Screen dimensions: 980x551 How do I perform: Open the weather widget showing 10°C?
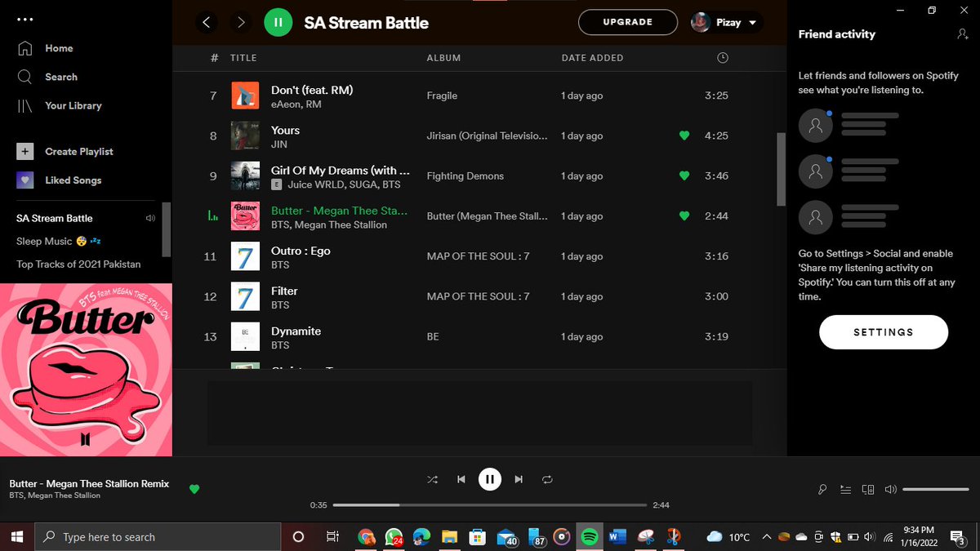coord(728,536)
